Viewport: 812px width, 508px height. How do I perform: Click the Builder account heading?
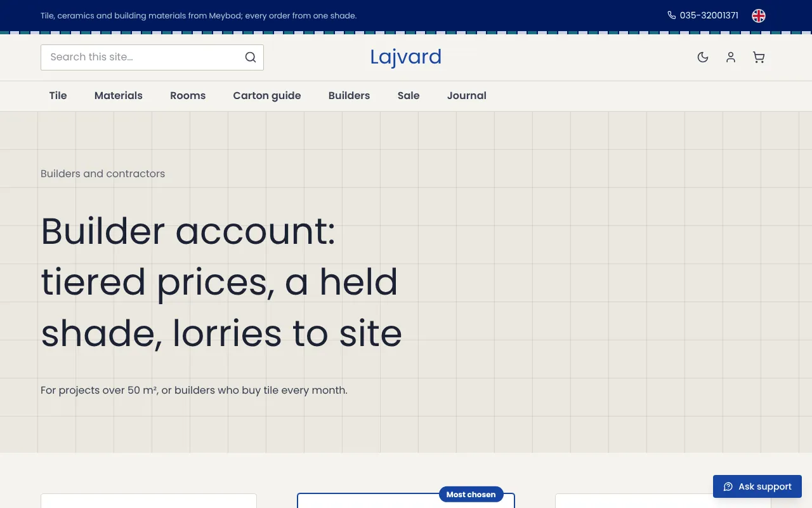(221, 282)
